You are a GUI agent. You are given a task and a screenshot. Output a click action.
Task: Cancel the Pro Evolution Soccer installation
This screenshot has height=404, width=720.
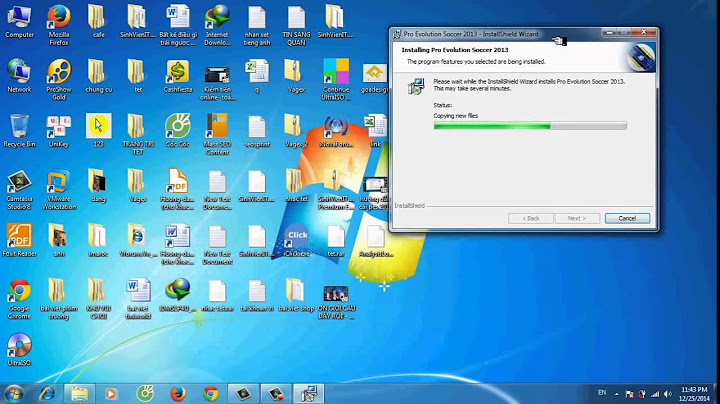tap(627, 219)
